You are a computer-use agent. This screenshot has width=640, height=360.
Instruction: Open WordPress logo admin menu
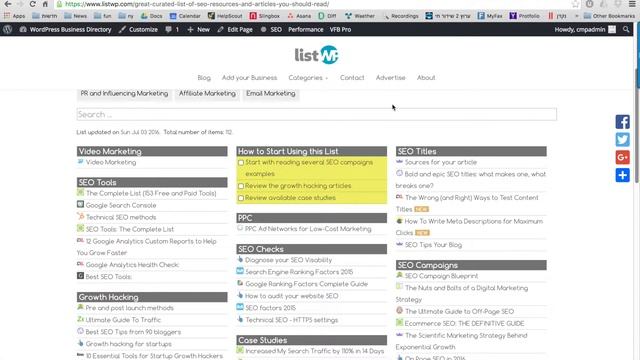click(x=8, y=29)
